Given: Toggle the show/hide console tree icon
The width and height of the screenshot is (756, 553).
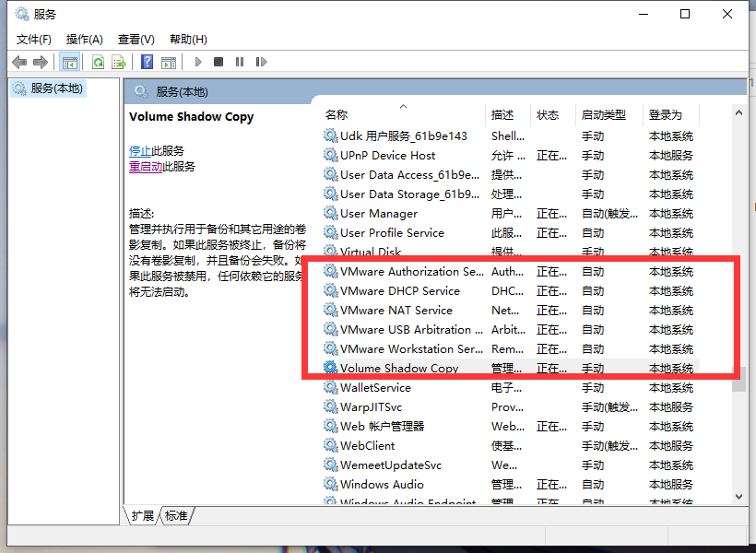Looking at the screenshot, I should pos(69,62).
